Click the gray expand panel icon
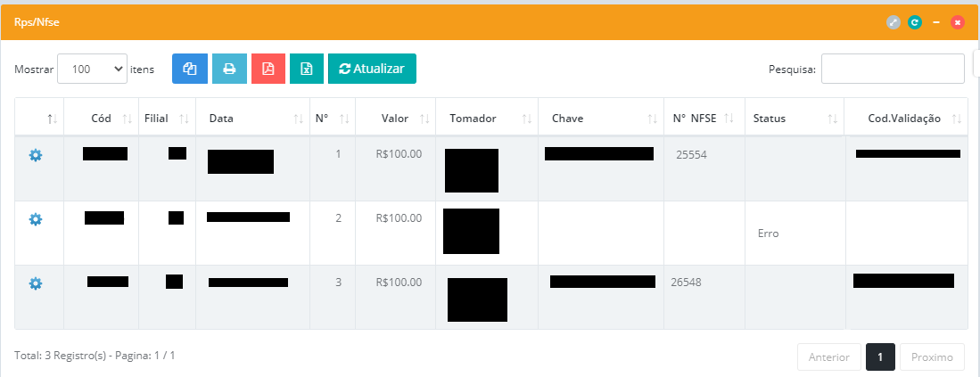 pos(894,22)
